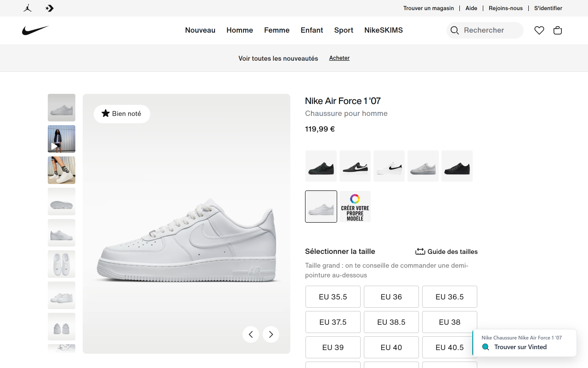Click Trouver sur Vinted
This screenshot has width=588, height=368.
520,347
